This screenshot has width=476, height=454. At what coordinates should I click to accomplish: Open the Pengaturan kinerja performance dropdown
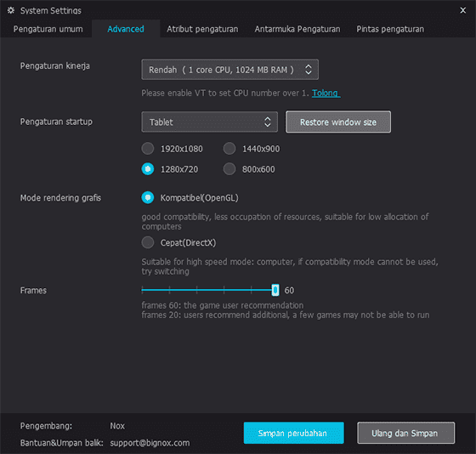(229, 70)
